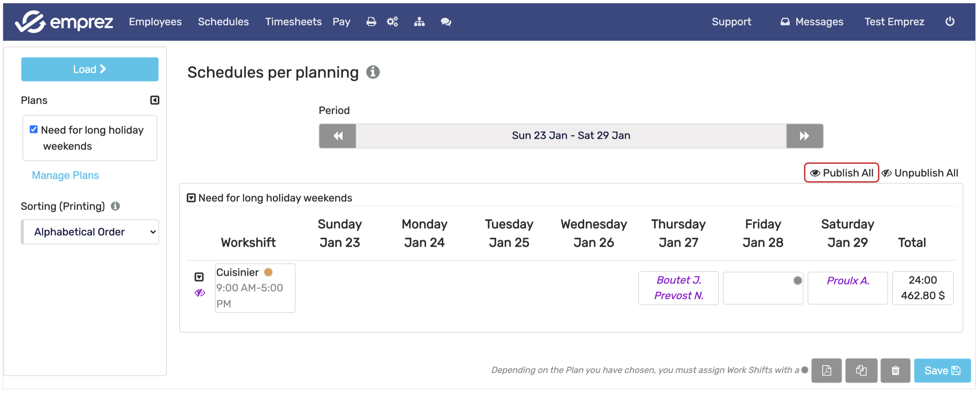Click info icon beside Schedules per planning
Screen dimensions: 980x393
(x=373, y=72)
